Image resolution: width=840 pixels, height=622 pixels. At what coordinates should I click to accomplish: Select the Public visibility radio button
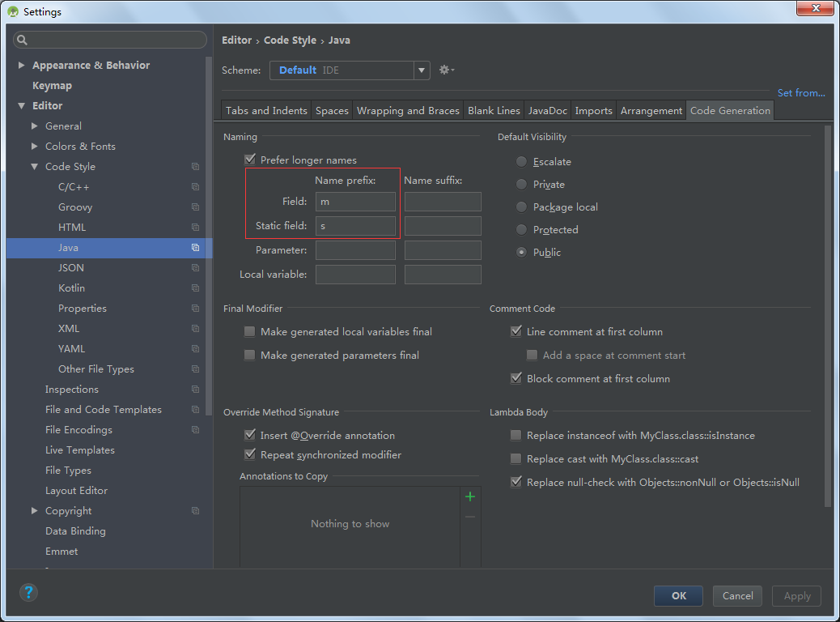pyautogui.click(x=521, y=252)
